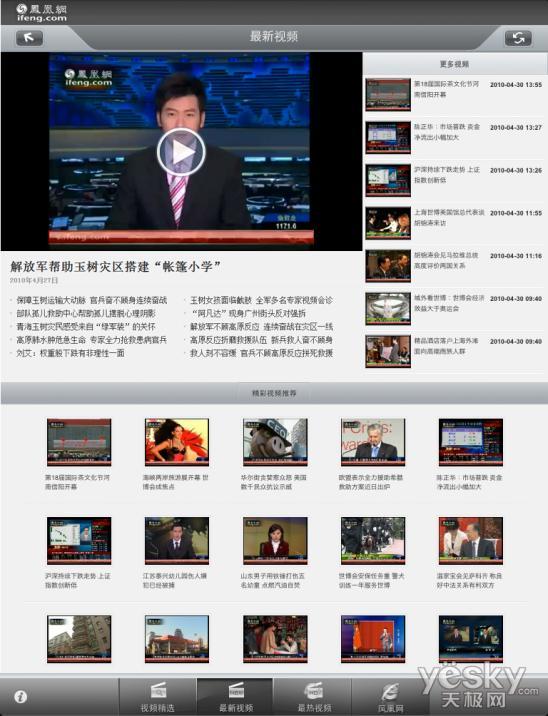Play the main news video
Image resolution: width=548 pixels, height=716 pixels.
(x=181, y=152)
